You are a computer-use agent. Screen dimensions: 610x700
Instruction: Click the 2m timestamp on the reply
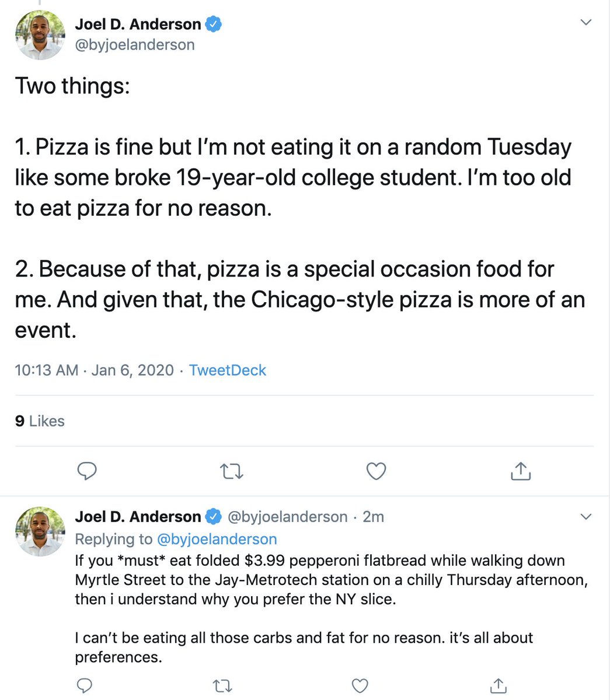[x=374, y=517]
